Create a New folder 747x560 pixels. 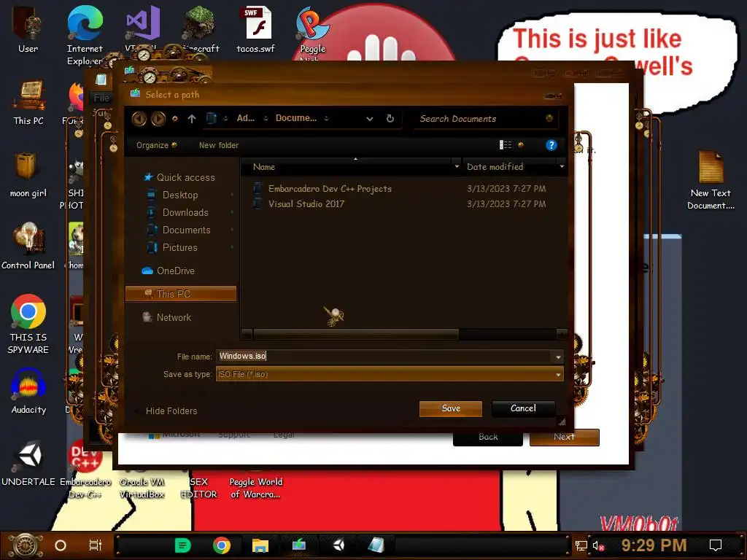click(x=219, y=145)
